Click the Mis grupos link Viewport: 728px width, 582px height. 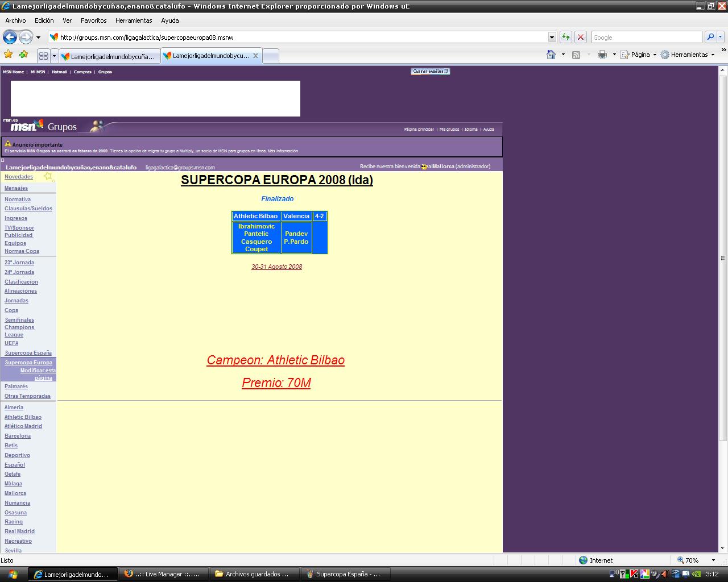(x=449, y=130)
